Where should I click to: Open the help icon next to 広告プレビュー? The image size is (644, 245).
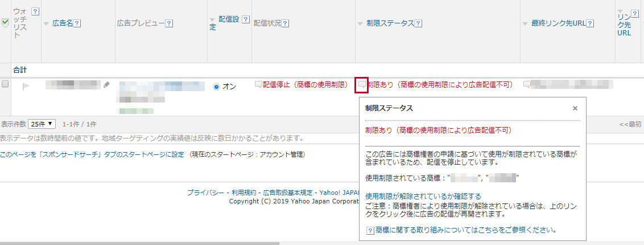(x=170, y=23)
